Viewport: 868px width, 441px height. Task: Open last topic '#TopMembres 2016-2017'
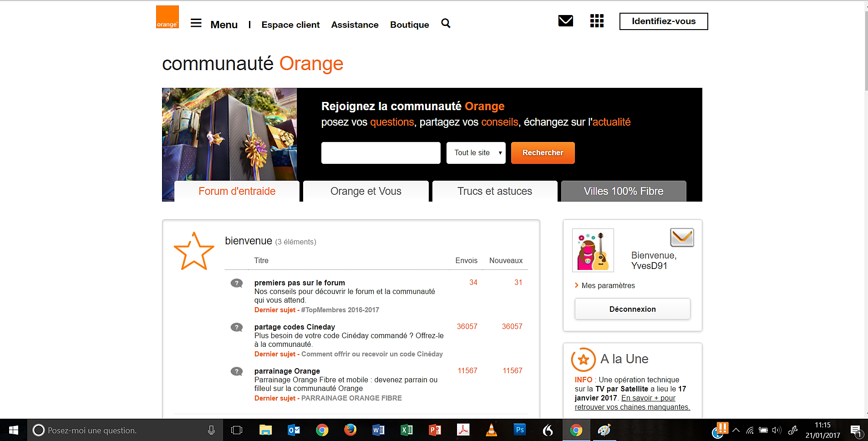(340, 310)
